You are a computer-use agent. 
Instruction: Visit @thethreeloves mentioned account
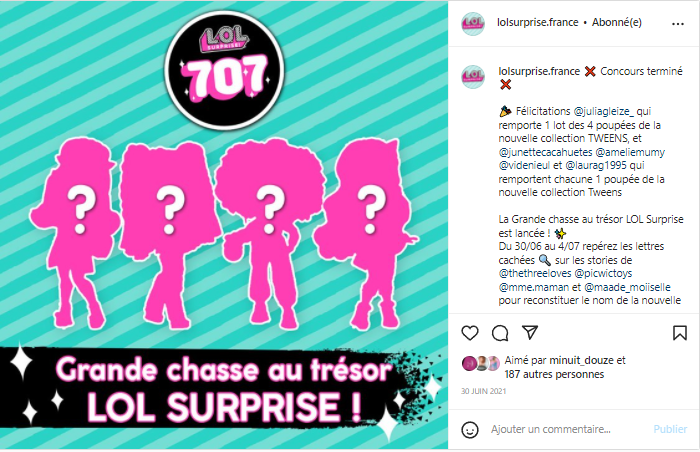(534, 273)
